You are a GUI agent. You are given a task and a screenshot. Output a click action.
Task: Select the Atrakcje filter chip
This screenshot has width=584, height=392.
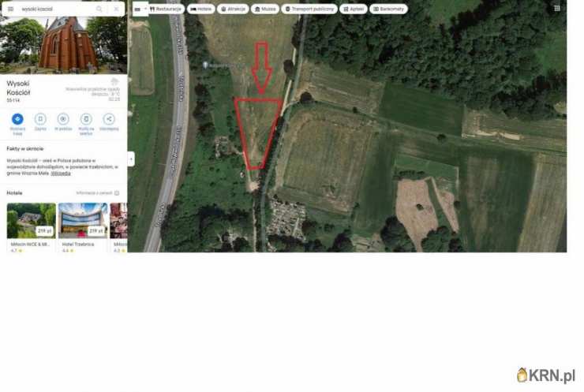coord(233,9)
